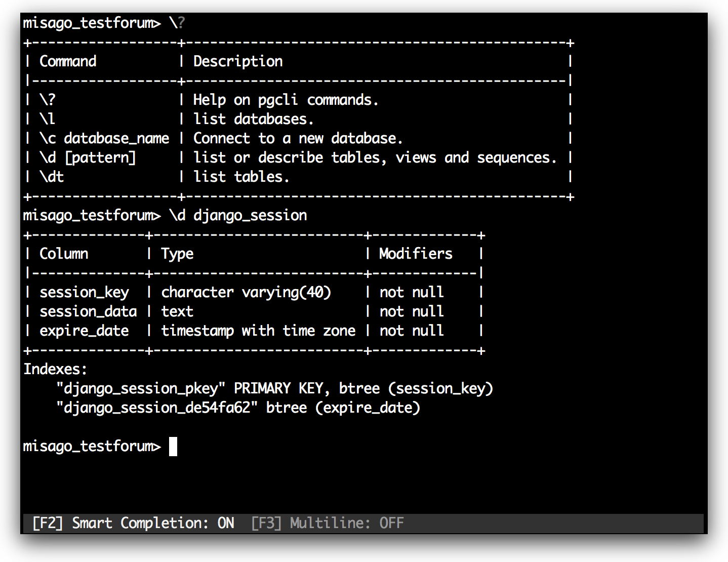Select 'Connect to a new database.' description
728x562 pixels.
pos(298,138)
